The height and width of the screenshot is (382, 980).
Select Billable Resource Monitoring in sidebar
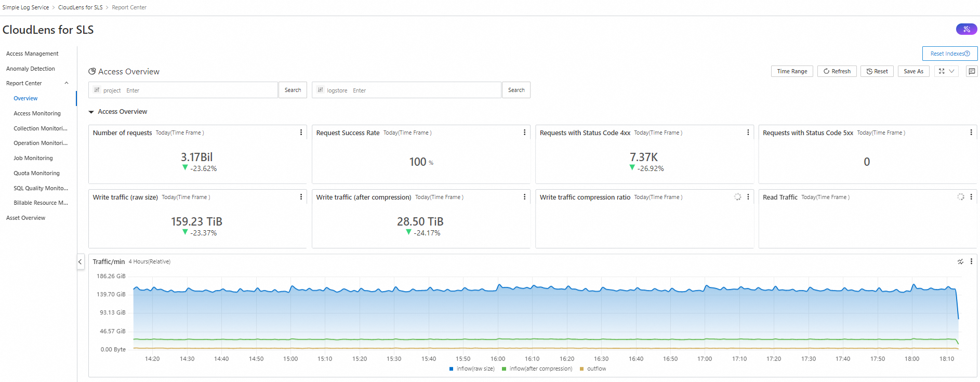41,203
